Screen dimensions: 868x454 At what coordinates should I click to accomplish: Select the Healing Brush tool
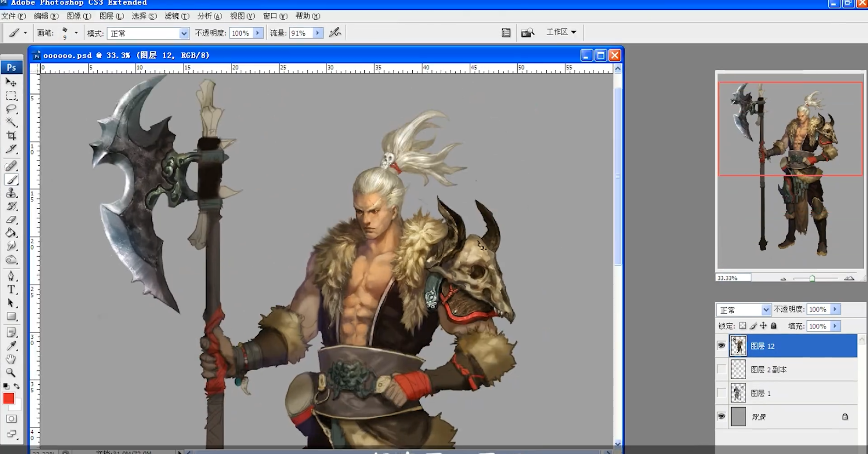(11, 166)
